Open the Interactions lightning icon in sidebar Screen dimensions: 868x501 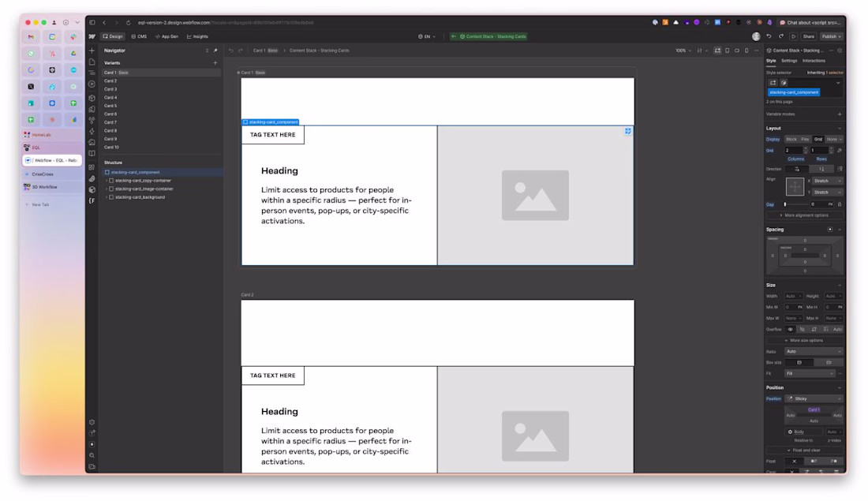pyautogui.click(x=92, y=131)
